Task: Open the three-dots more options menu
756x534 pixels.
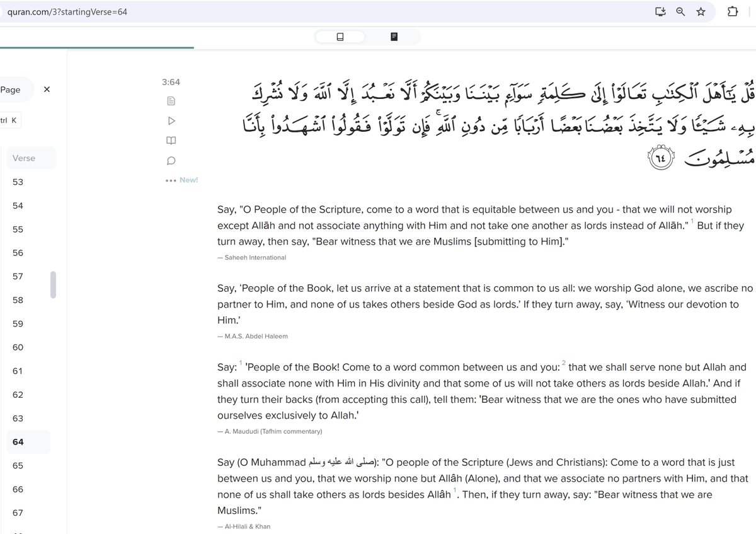Action: click(x=170, y=180)
